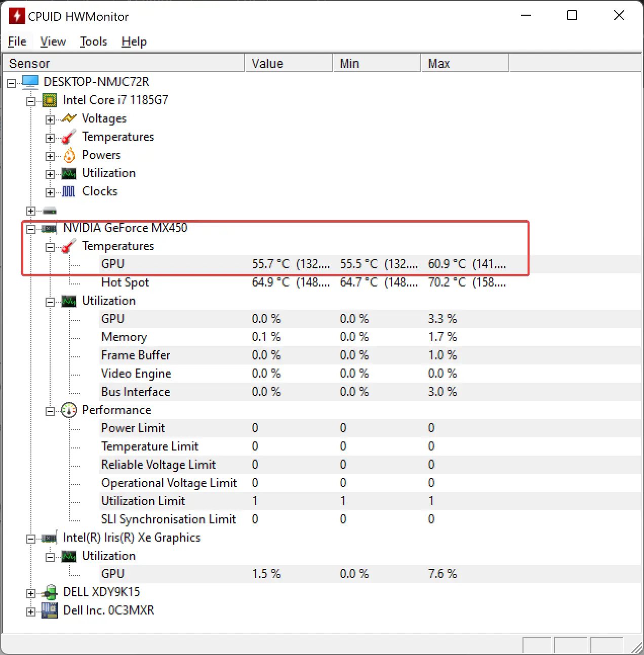Viewport: 644px width, 655px height.
Task: Collapse the NVIDIA Utilization node
Action: click(x=50, y=302)
